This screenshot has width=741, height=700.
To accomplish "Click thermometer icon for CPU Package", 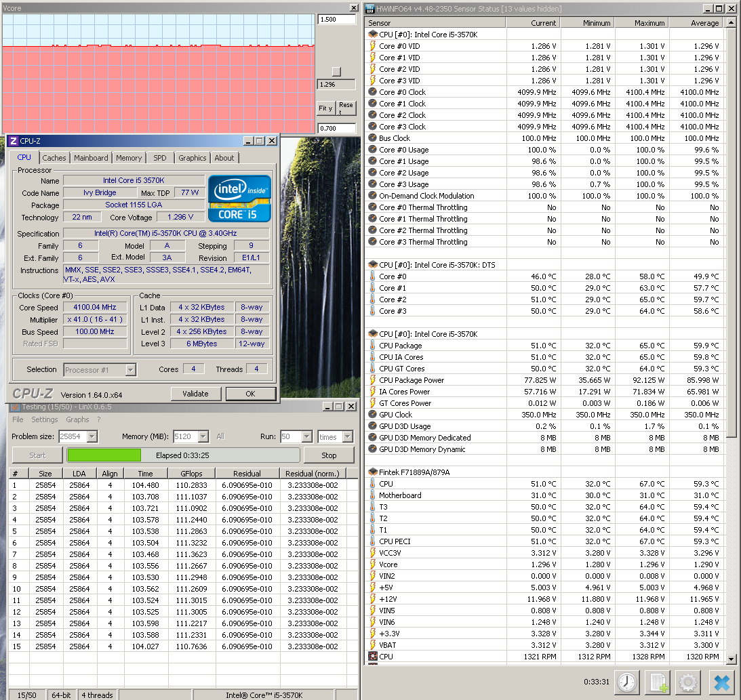I will pyautogui.click(x=373, y=346).
